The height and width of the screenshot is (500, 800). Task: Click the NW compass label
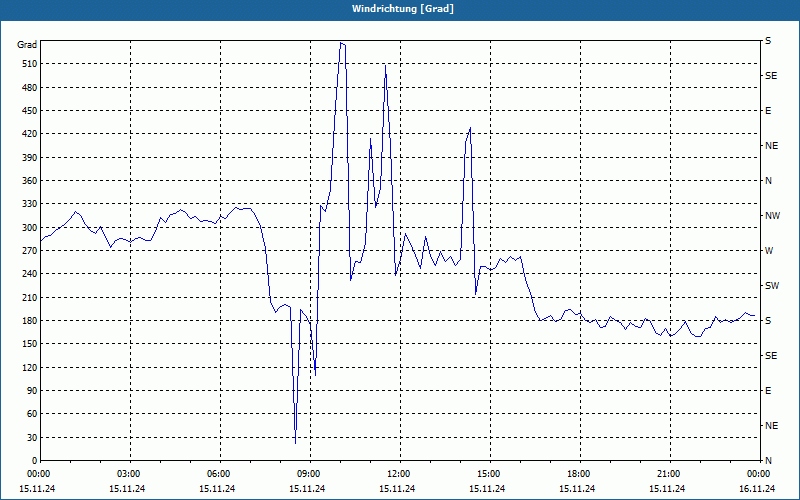(x=772, y=216)
